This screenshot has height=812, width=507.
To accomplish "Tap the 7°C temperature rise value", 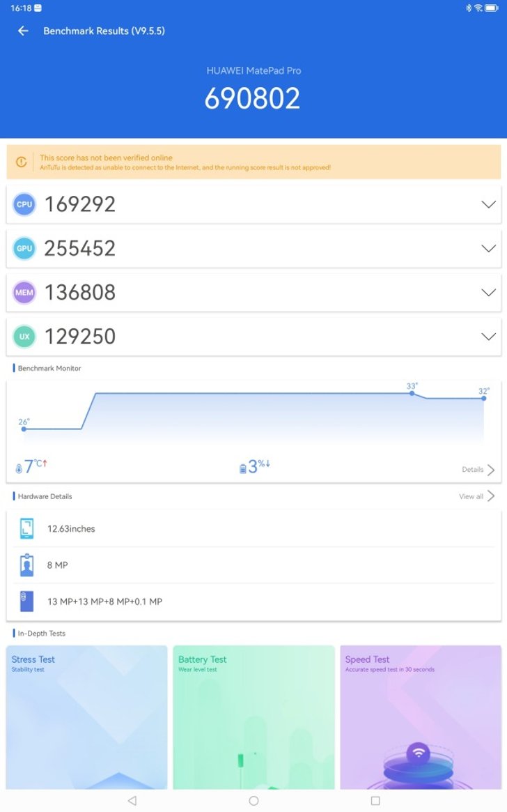I will (36, 466).
